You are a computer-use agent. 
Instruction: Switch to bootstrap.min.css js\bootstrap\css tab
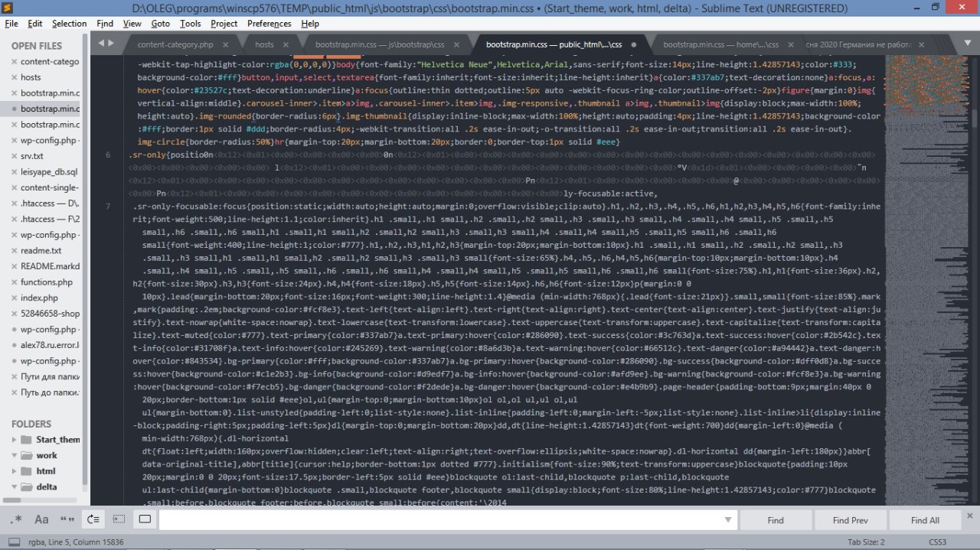click(x=380, y=44)
